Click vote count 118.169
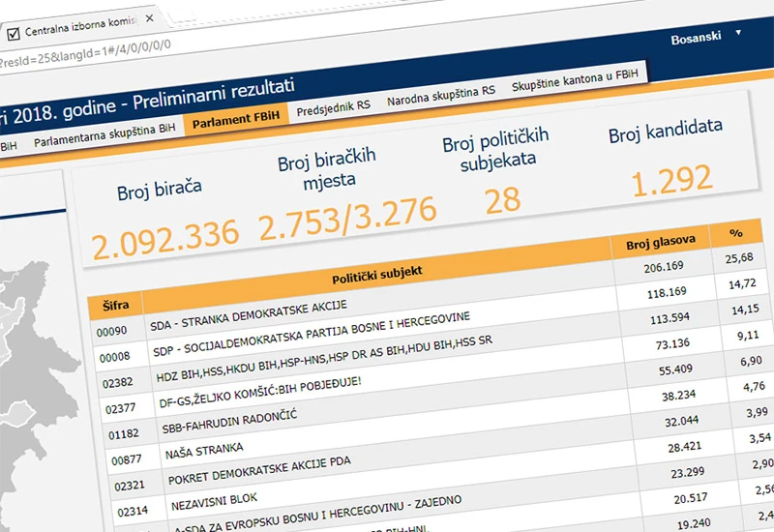 pos(667,293)
